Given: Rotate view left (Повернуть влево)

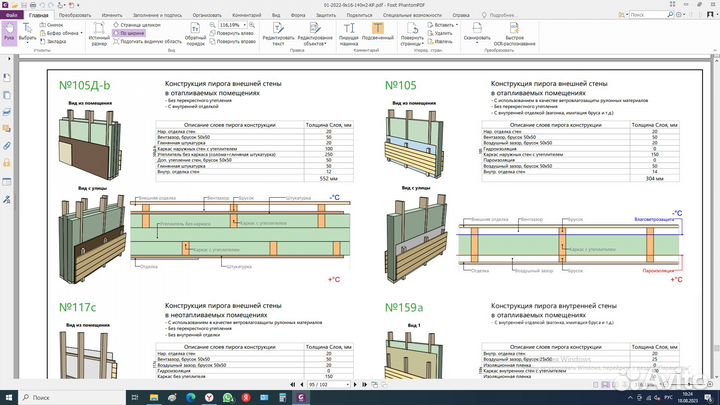Looking at the screenshot, I should 232,33.
